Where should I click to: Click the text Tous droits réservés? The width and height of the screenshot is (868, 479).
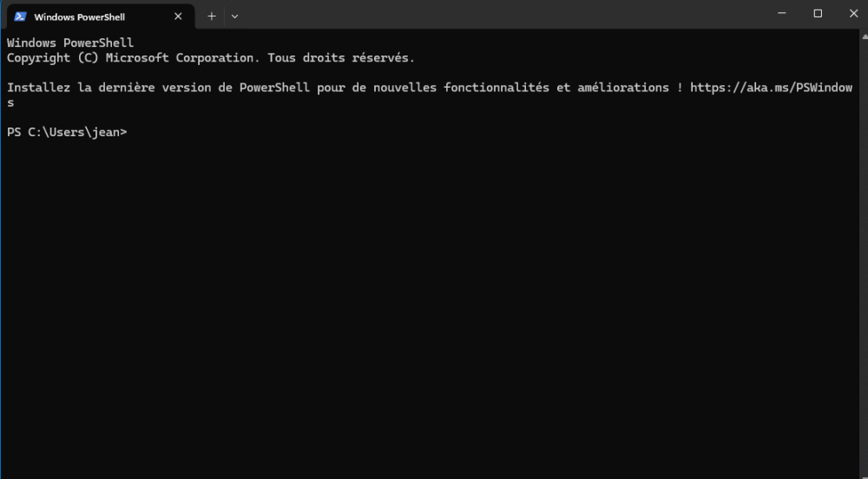coord(341,58)
